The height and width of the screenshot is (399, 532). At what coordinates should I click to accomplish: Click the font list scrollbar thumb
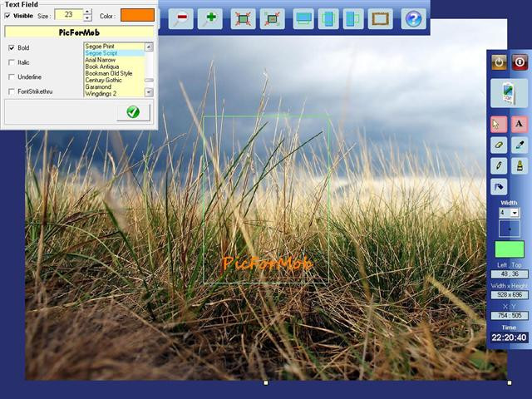(x=149, y=80)
